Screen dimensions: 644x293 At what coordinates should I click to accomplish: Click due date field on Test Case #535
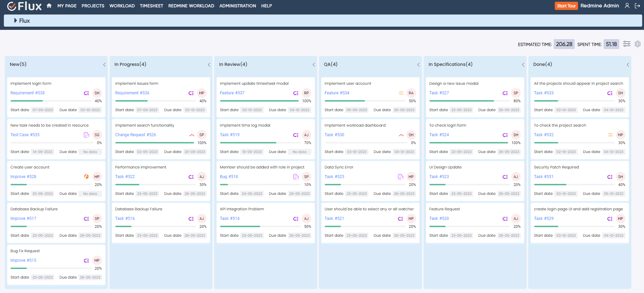(90, 152)
